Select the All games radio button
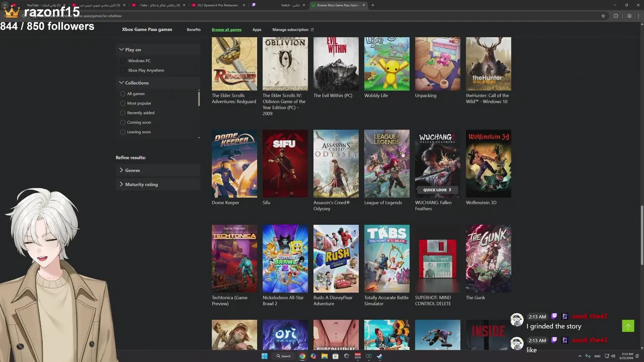The image size is (644, 362). 123,94
